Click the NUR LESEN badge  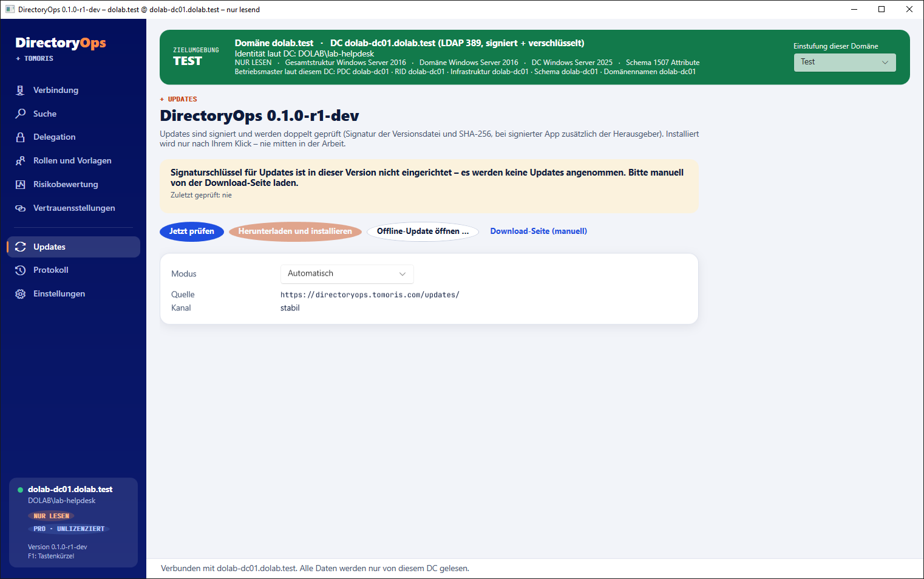tap(51, 516)
